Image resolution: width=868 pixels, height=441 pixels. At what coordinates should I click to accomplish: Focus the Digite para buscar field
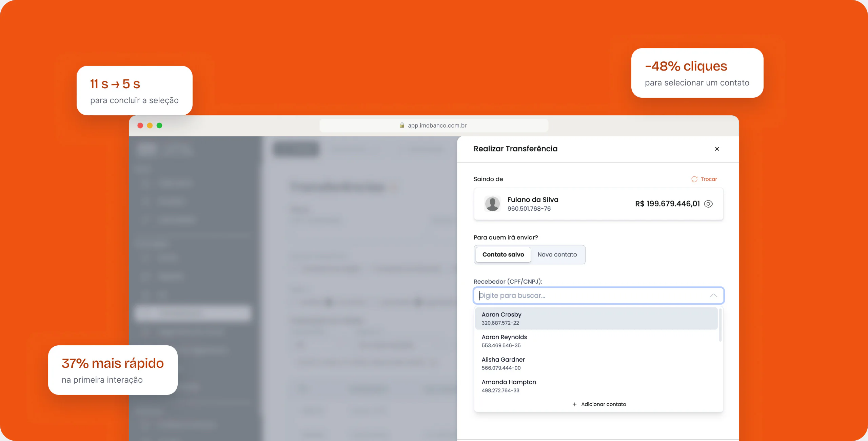click(598, 295)
